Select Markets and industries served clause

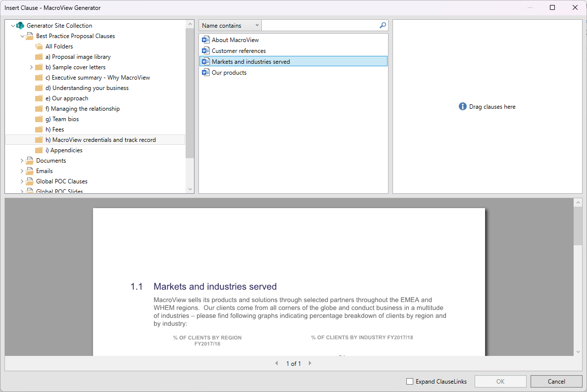click(293, 61)
